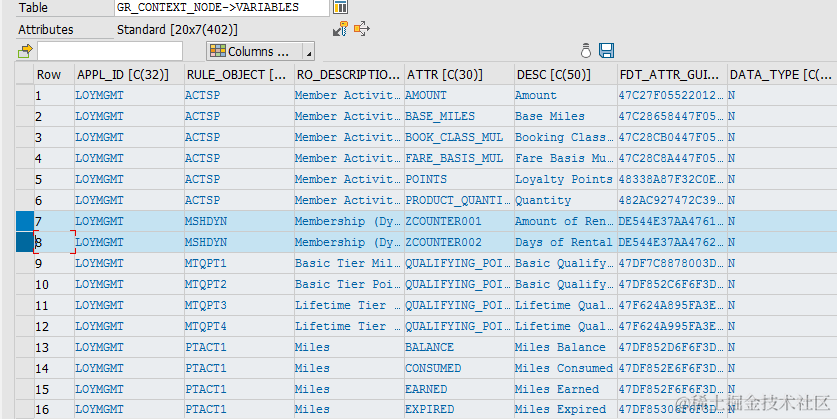Viewport: 837px width, 419px height.
Task: Click the orange structure export icon
Action: click(x=361, y=29)
